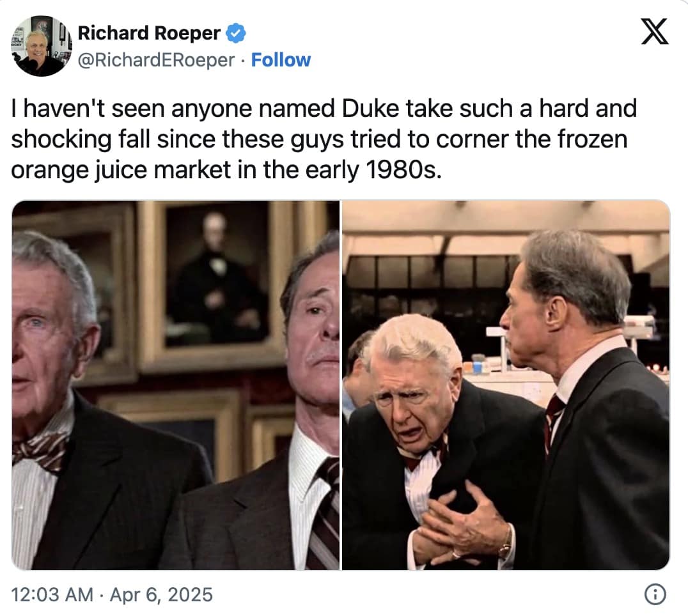Open the left photo of two men

[x=175, y=385]
